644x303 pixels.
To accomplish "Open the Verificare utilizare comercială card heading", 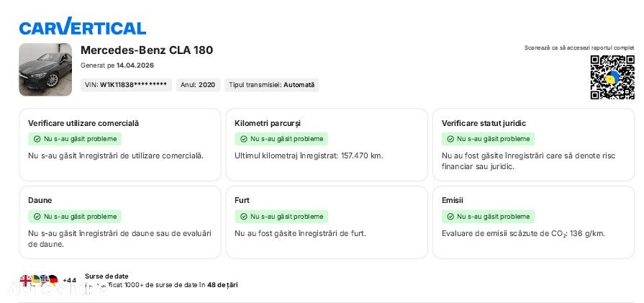I will pos(83,123).
